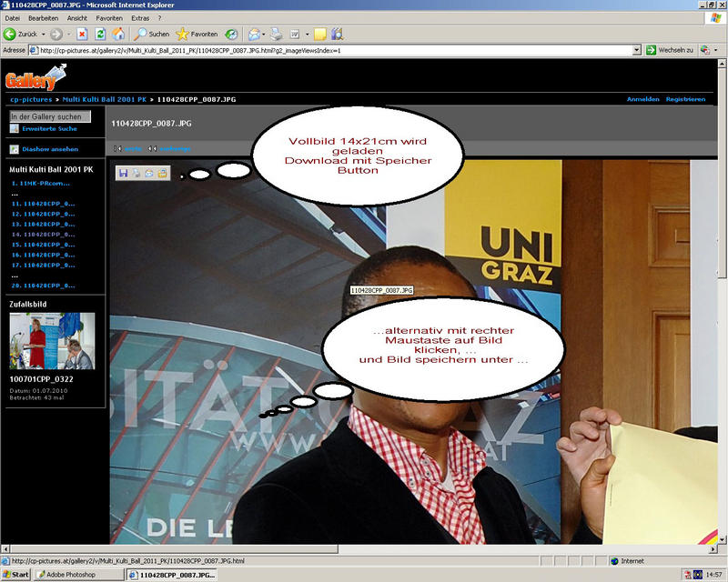Save image with the floppy disk icon
This screenshot has height=582, width=728.
pyautogui.click(x=123, y=173)
